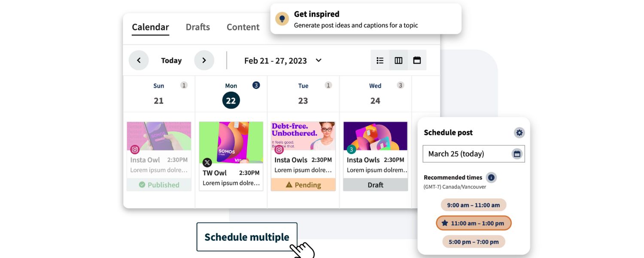Go to previous week with back arrow

(138, 60)
